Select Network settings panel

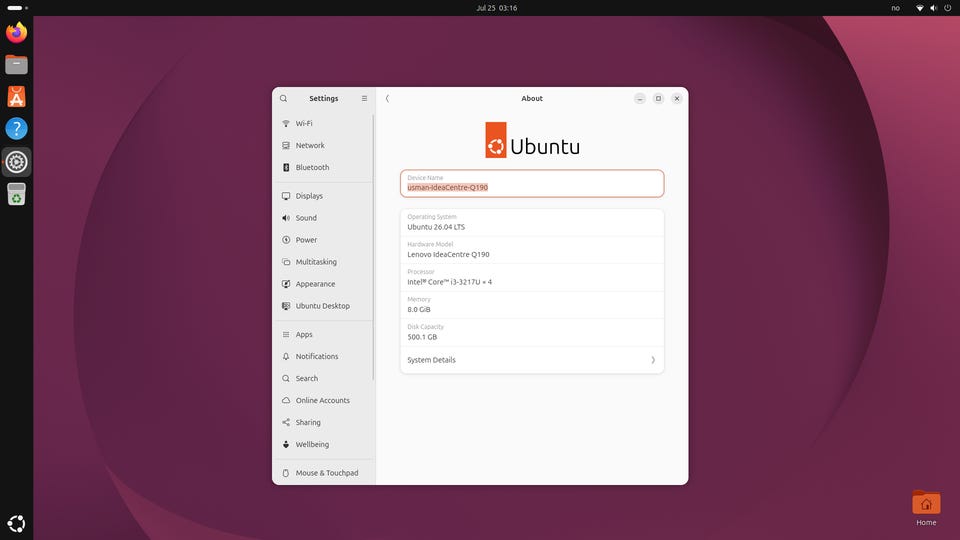click(x=323, y=146)
